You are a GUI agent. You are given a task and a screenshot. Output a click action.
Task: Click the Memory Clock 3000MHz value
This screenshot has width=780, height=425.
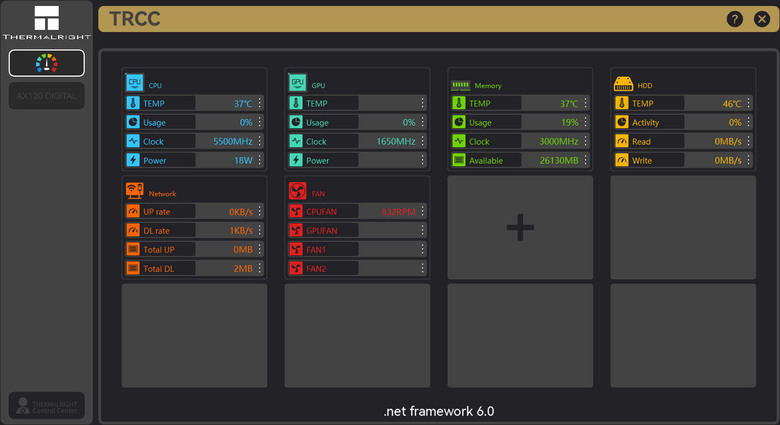(x=559, y=141)
